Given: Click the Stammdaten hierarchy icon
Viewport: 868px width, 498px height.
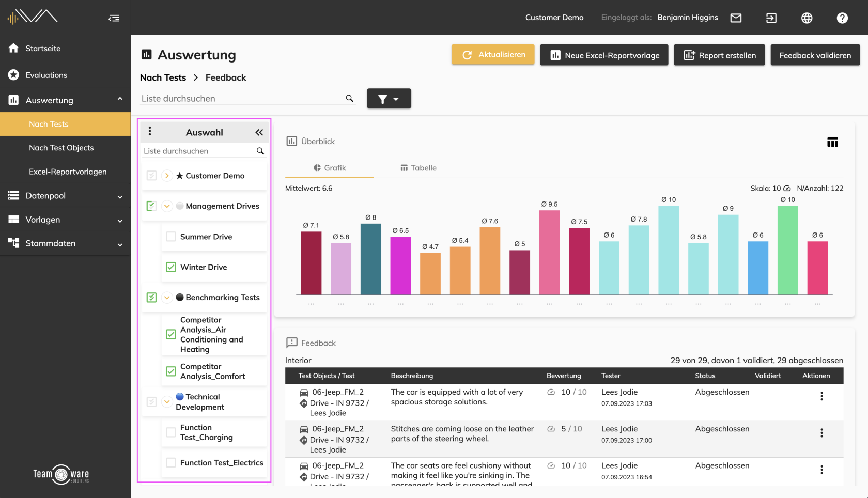Looking at the screenshot, I should (x=13, y=243).
